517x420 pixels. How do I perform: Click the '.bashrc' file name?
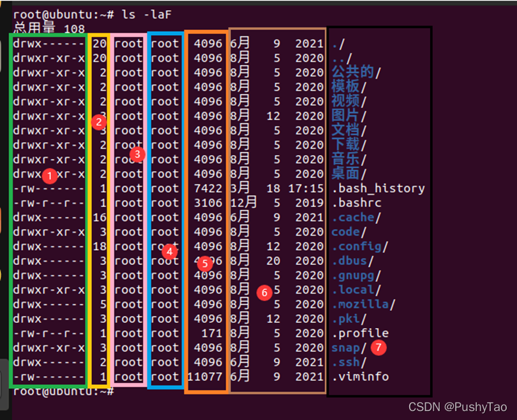(356, 203)
